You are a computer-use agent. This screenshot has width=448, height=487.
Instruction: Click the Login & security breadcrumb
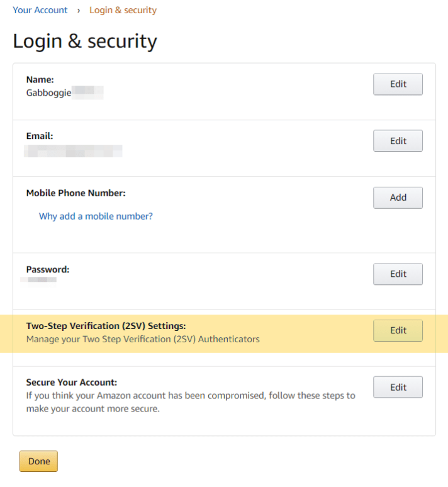(123, 10)
